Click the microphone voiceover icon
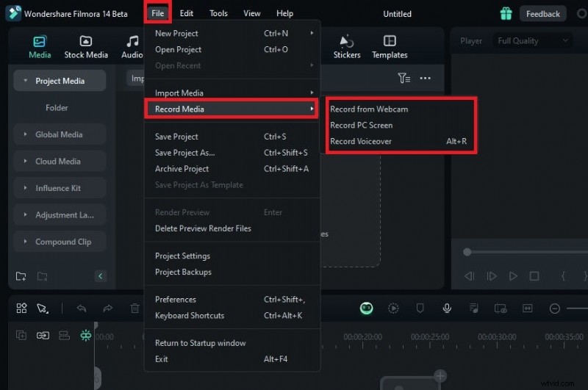588x390 pixels. (x=447, y=308)
